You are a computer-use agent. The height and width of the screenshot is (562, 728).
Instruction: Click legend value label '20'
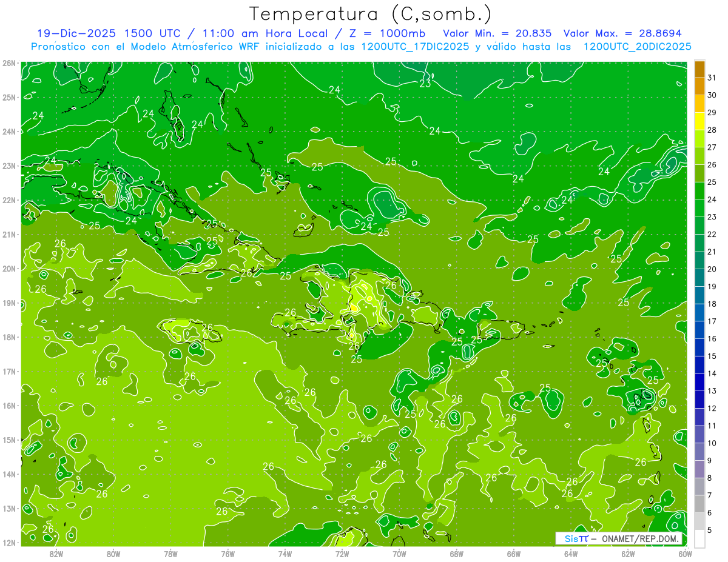click(x=712, y=269)
